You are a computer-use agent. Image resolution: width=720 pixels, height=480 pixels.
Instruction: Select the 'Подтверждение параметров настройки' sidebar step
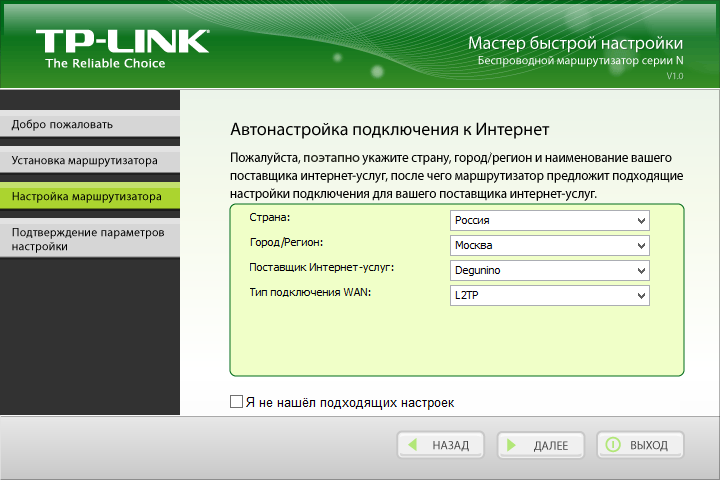[90, 239]
